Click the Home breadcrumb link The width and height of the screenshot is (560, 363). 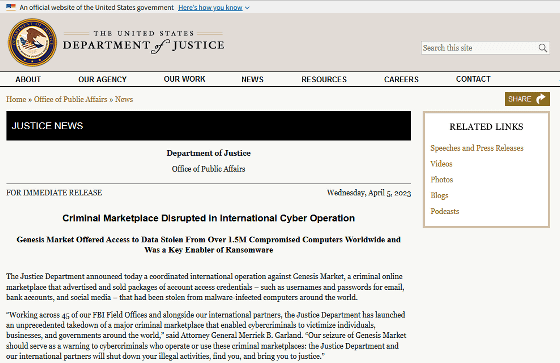point(16,99)
